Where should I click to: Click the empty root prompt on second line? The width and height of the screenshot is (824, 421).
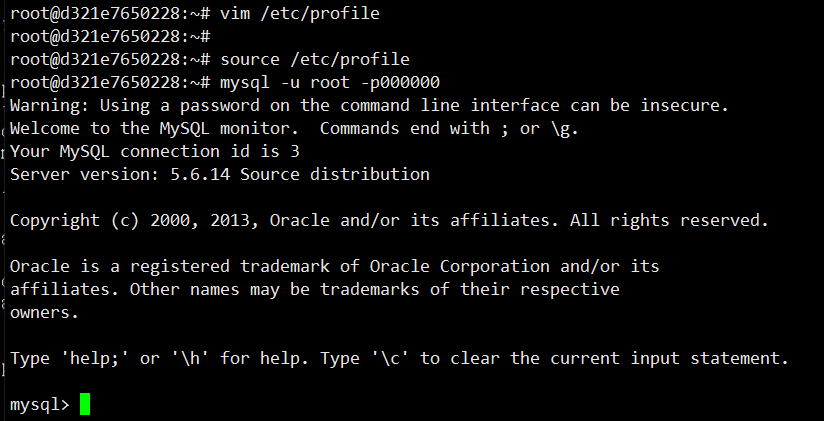coord(110,37)
